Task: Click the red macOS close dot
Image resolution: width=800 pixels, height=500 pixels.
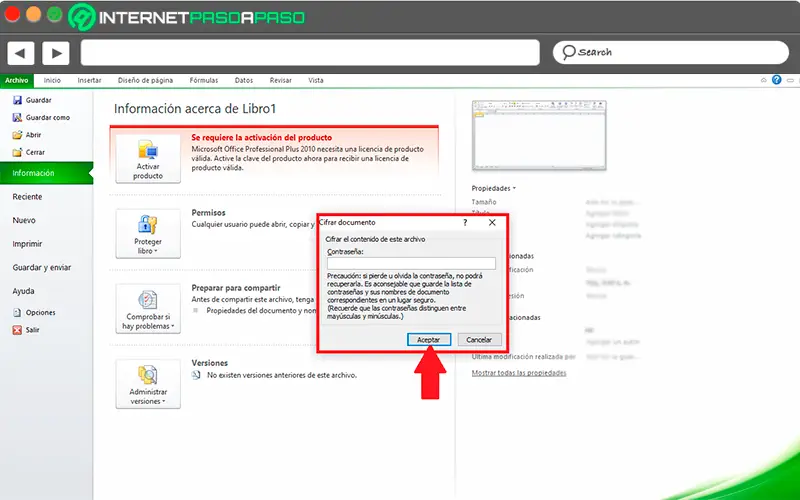Action: tap(12, 14)
